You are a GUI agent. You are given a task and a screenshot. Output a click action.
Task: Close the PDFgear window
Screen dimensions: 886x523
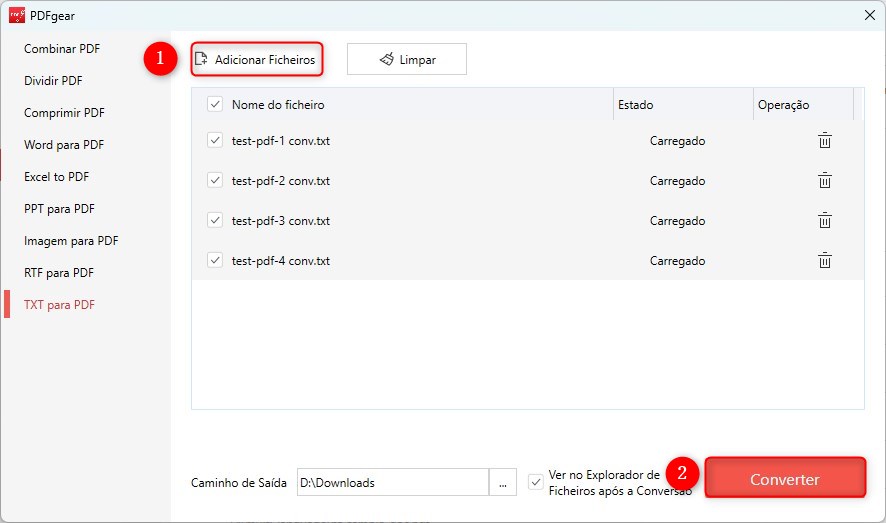pyautogui.click(x=870, y=15)
